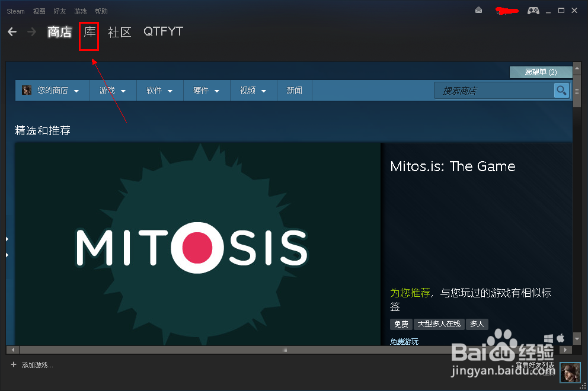This screenshot has width=588, height=391.
Task: Click 添加游戏... at bottom left
Action: click(37, 365)
